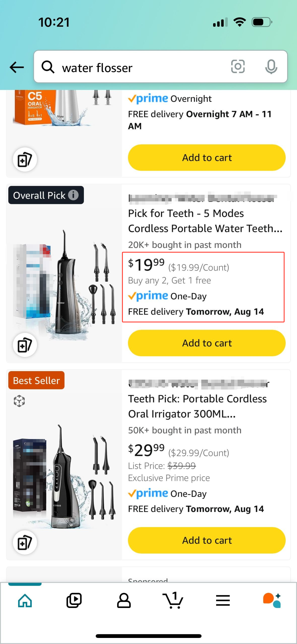
Task: Open the 'Teeth Pick: Portable Cordless' product title
Action: coord(197,399)
